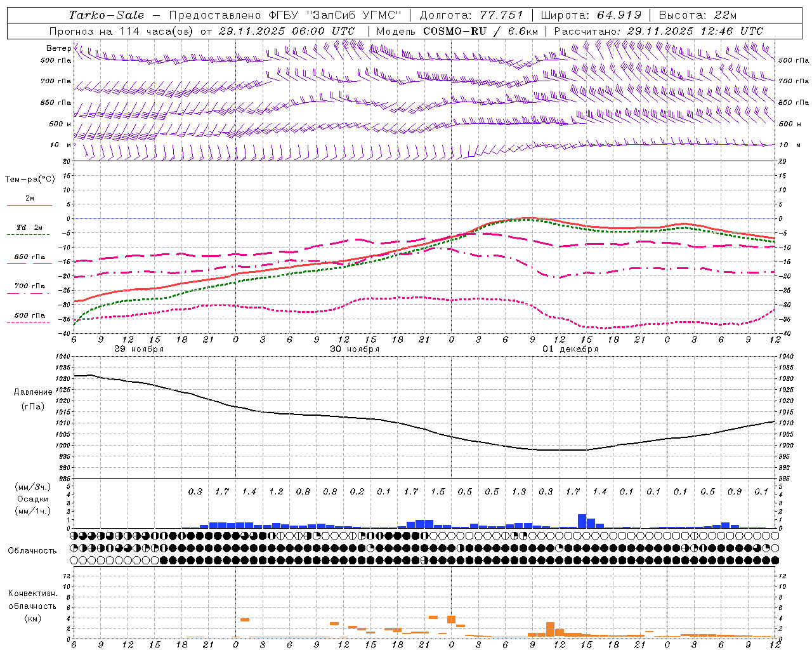Click the tallest blue precipitation bar near 15h
The image size is (812, 650).
[x=582, y=521]
